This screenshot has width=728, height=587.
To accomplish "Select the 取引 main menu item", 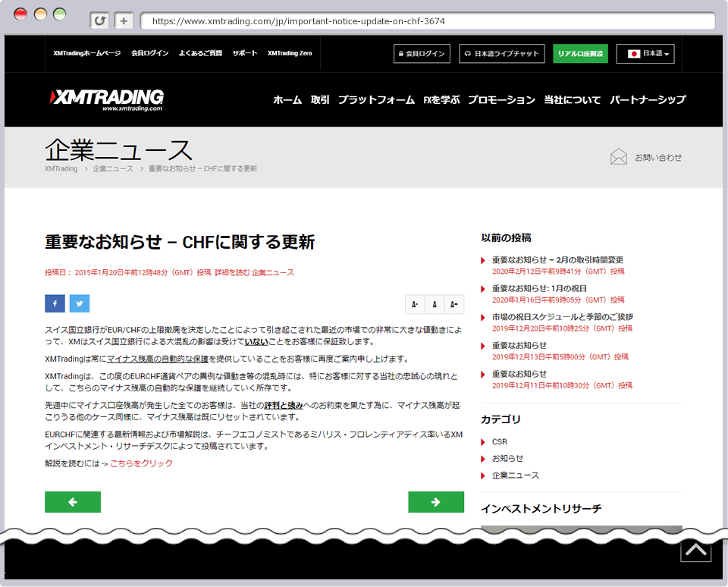I will point(320,100).
